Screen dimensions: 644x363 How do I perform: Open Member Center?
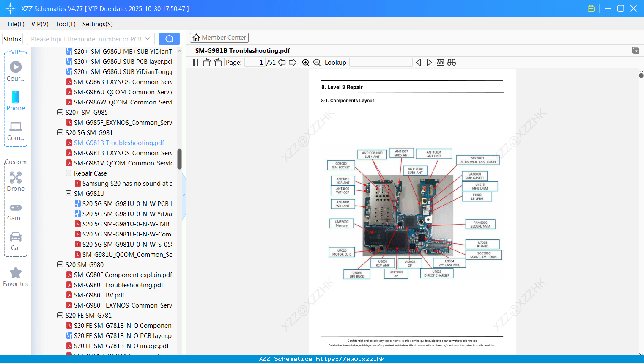[x=219, y=38]
